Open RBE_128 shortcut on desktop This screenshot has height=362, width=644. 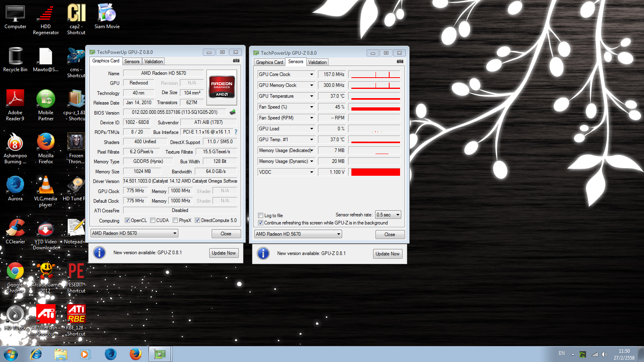point(76,321)
